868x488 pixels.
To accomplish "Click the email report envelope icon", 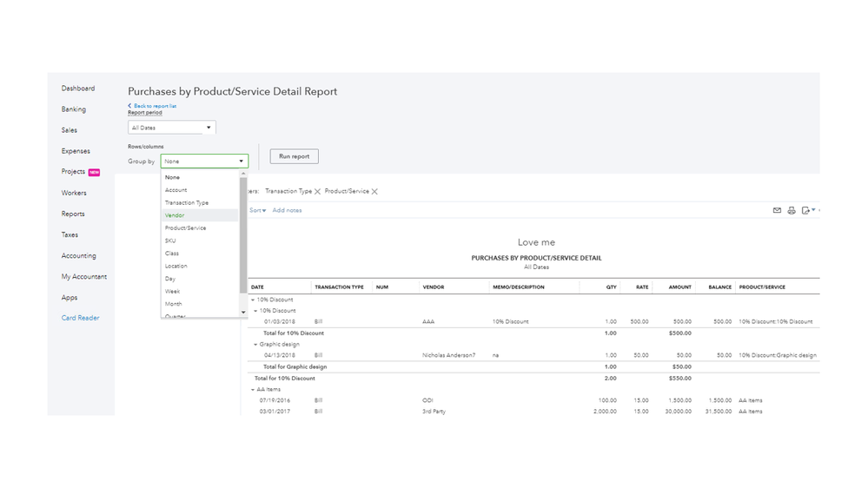I will pyautogui.click(x=777, y=210).
